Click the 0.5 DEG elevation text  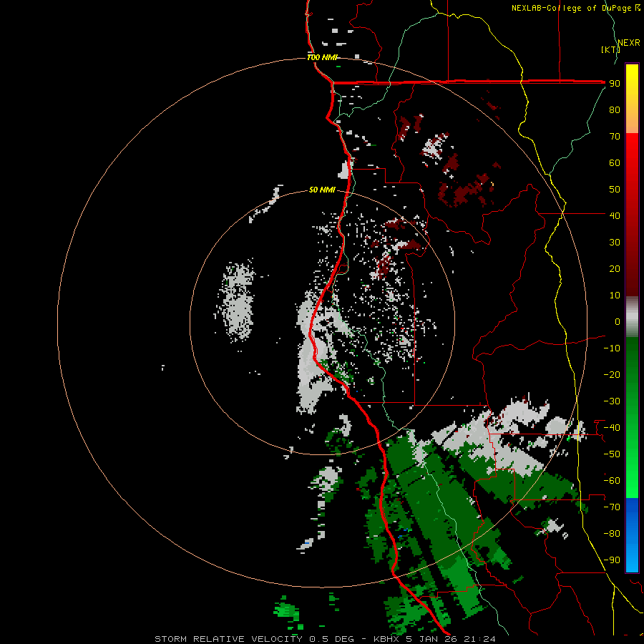[x=331, y=639]
